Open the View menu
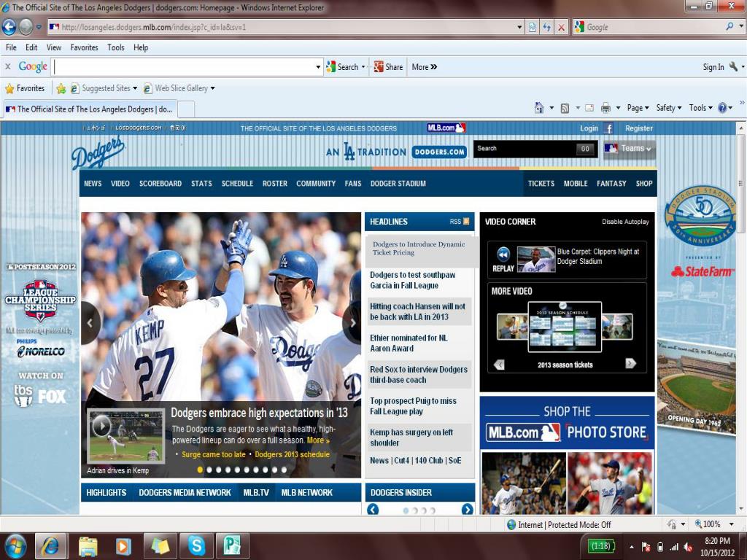 tap(54, 47)
